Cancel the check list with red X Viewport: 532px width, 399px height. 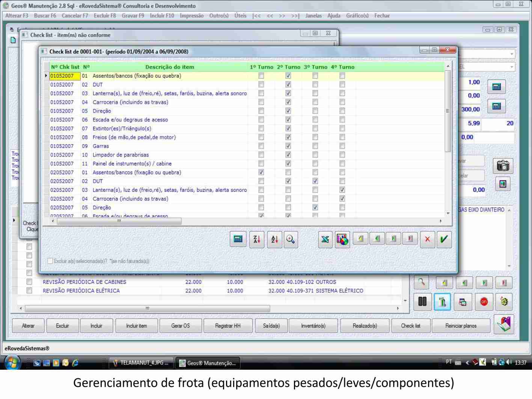click(x=427, y=239)
